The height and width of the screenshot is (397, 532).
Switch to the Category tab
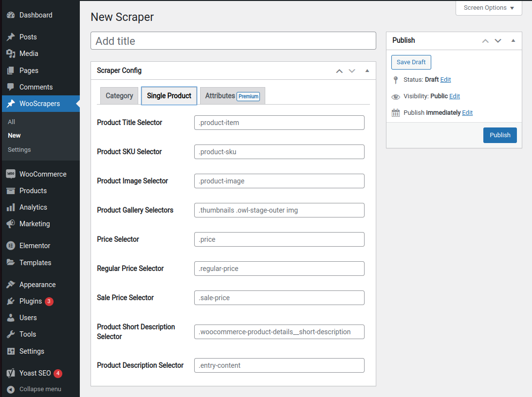(x=119, y=96)
